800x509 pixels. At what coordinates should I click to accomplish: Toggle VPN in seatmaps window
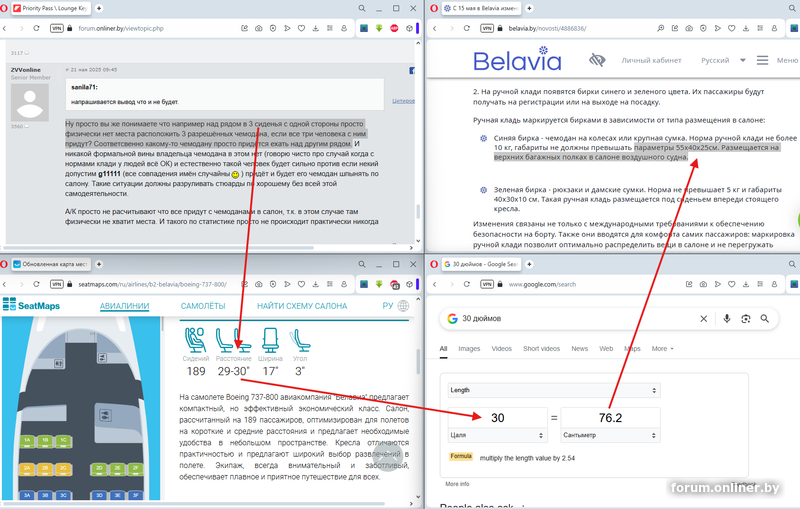click(x=57, y=284)
